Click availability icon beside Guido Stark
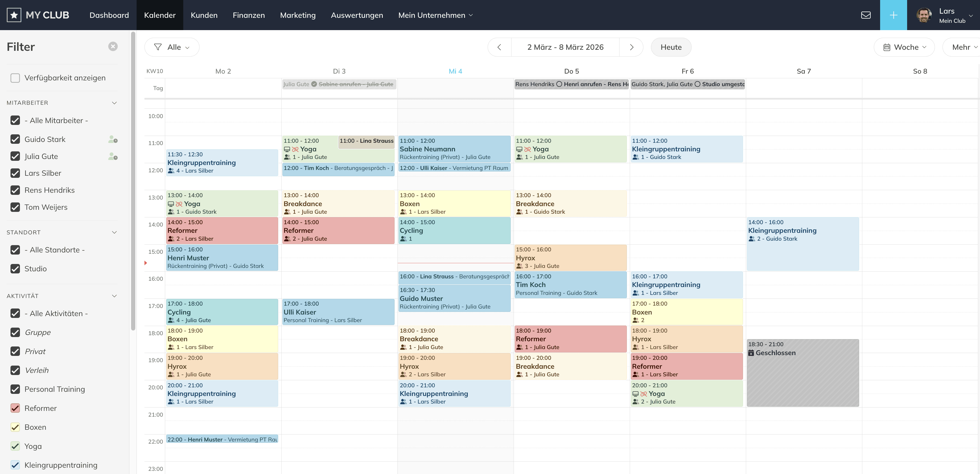 click(113, 140)
